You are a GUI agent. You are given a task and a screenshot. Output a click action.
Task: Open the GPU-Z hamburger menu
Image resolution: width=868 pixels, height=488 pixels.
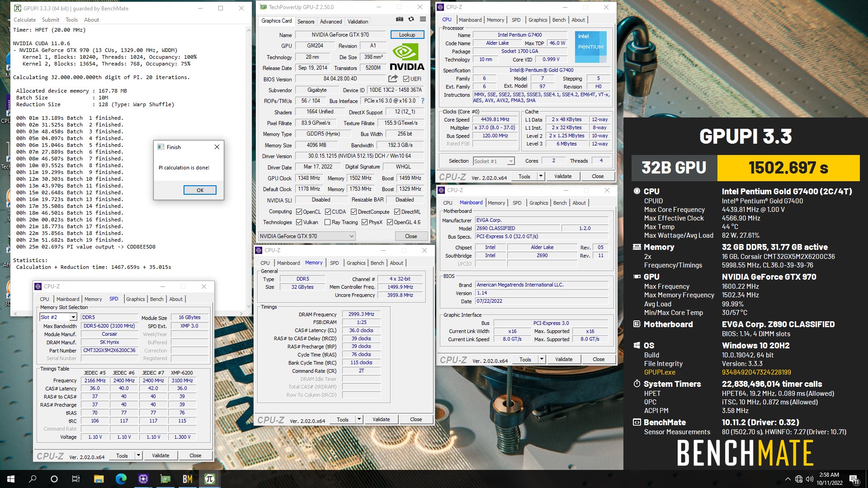coord(423,19)
